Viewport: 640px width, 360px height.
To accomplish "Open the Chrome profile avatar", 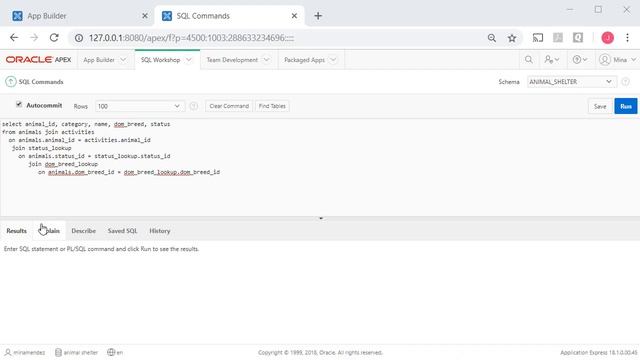I will [x=607, y=38].
